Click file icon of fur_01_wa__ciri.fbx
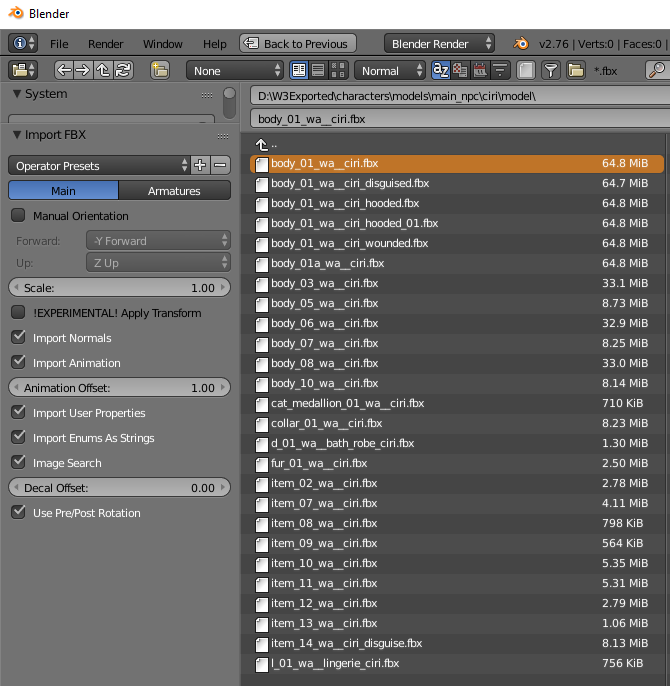 pos(262,464)
